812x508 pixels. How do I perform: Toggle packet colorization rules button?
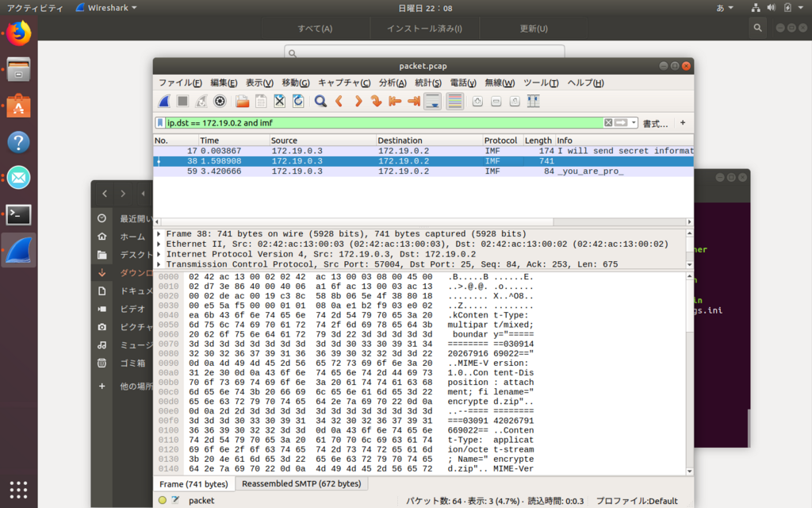(454, 101)
